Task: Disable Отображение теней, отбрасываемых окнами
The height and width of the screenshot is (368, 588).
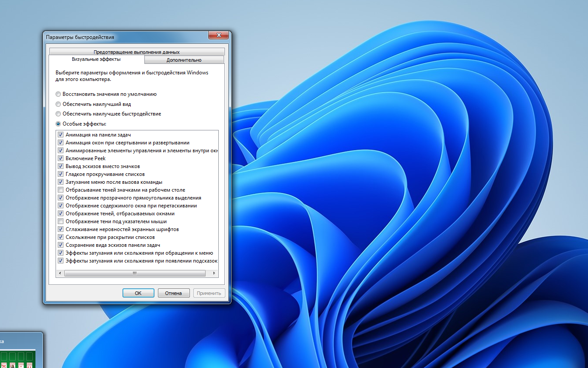Action: coord(60,214)
